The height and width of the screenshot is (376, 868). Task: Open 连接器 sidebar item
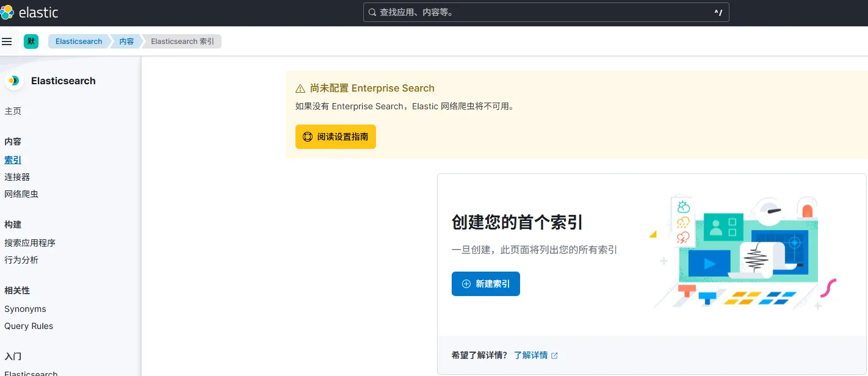tap(17, 177)
